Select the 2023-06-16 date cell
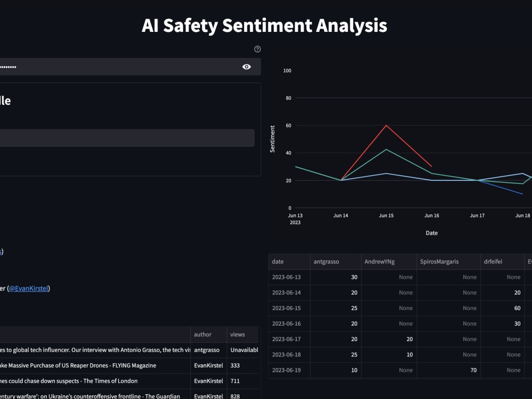 pyautogui.click(x=289, y=323)
